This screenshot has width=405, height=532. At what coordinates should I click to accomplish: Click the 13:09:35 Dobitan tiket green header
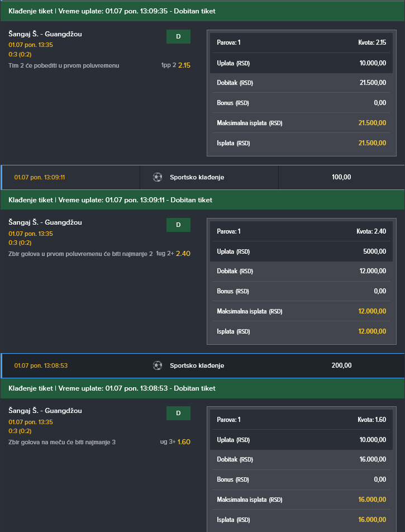202,11
